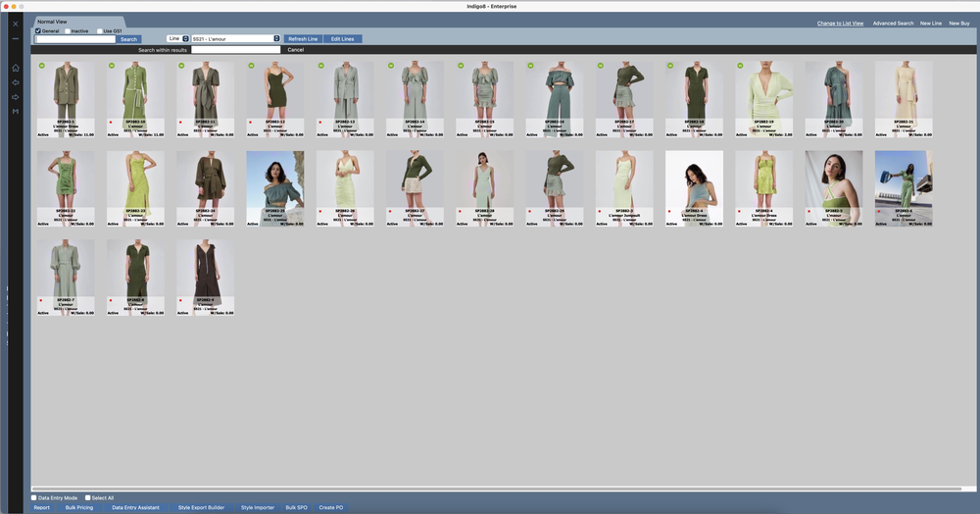This screenshot has width=980, height=514.
Task: Open the SP2882-23 lime slip dress thumbnail
Action: pyautogui.click(x=135, y=188)
